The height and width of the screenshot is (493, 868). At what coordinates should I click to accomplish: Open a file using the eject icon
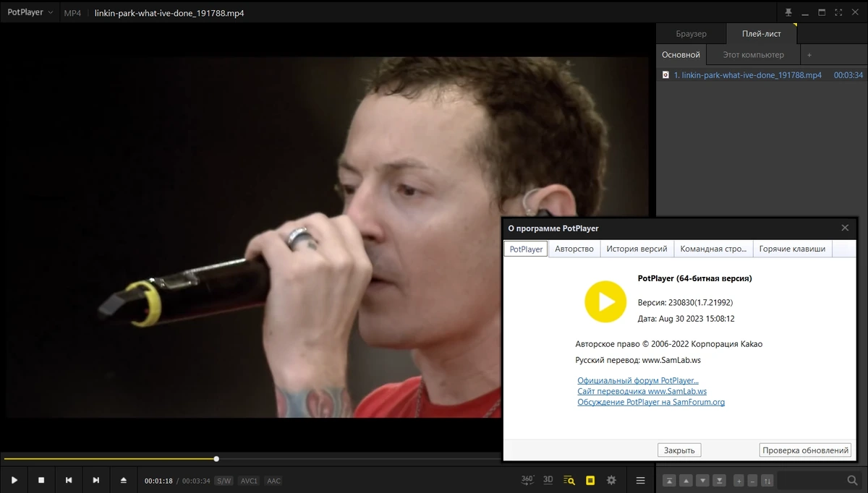(124, 480)
